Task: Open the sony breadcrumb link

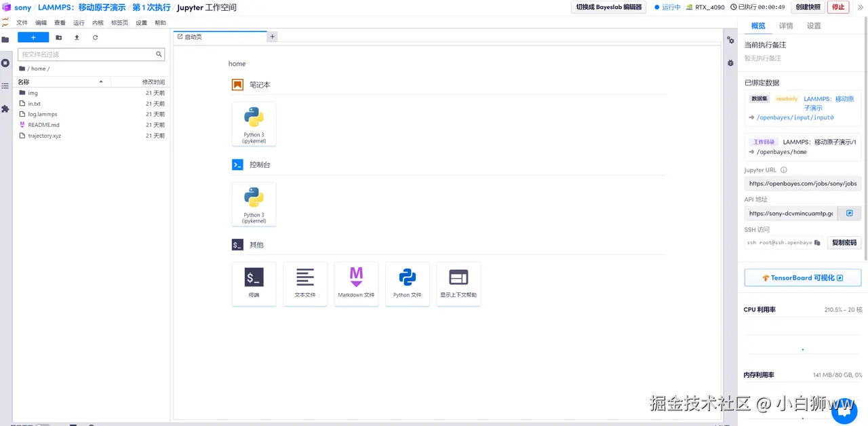Action: 22,7
